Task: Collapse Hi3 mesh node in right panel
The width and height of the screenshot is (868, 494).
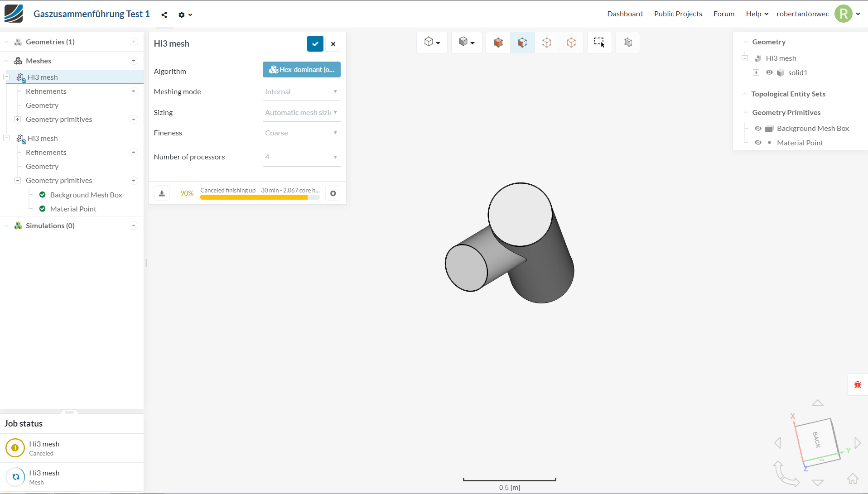Action: click(x=745, y=58)
